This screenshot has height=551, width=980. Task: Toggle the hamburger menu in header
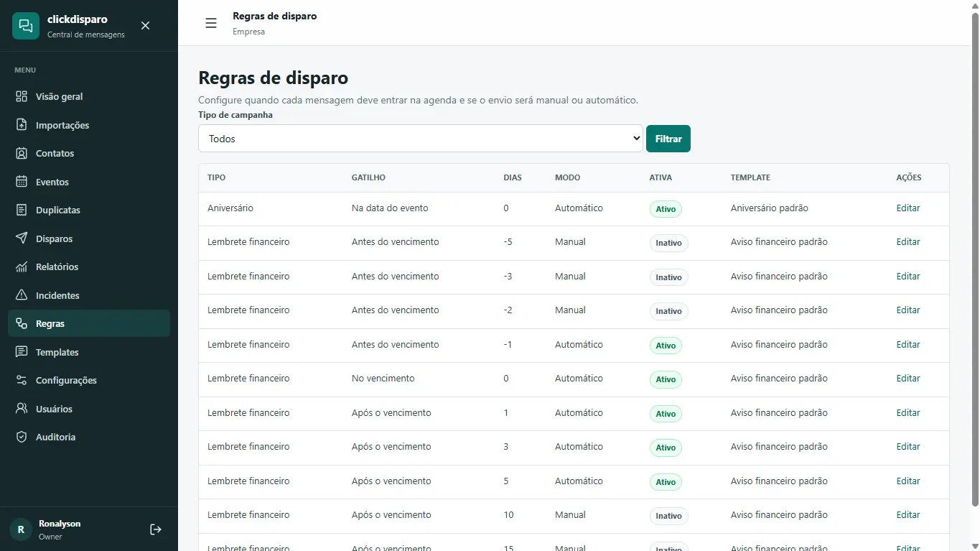click(211, 23)
